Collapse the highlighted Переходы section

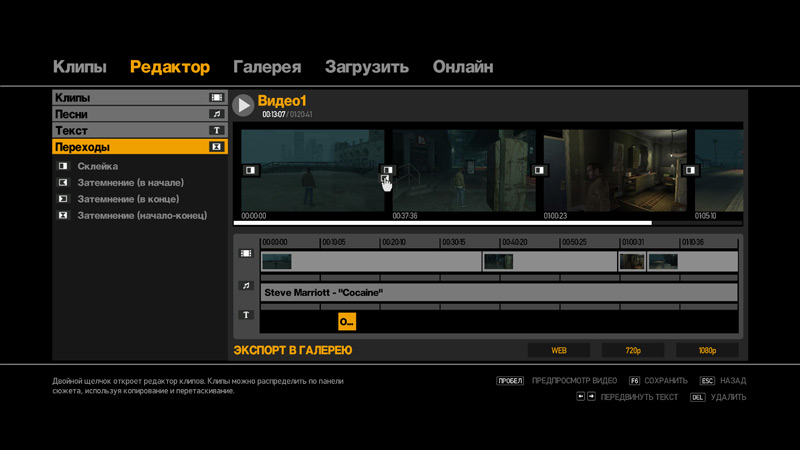click(139, 147)
